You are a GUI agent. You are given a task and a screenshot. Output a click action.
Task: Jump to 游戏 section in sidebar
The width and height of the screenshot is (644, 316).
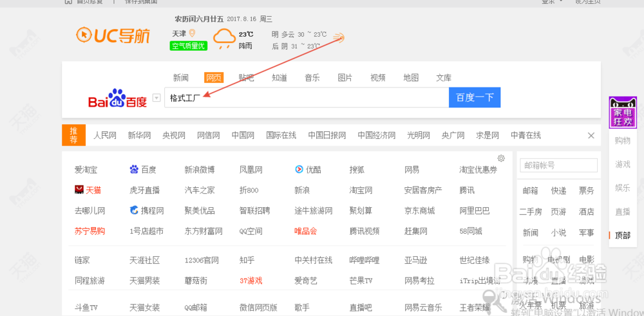[623, 165]
